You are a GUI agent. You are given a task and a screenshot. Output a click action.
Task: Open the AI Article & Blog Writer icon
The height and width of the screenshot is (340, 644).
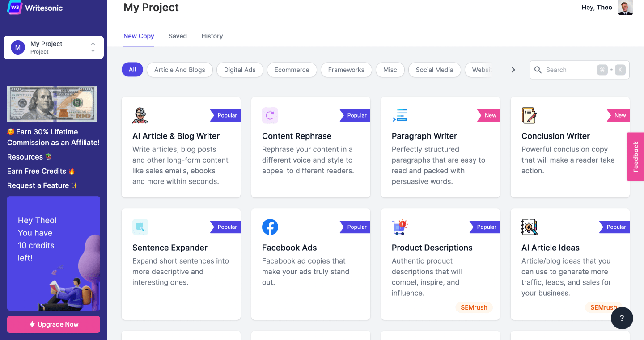[x=140, y=115]
